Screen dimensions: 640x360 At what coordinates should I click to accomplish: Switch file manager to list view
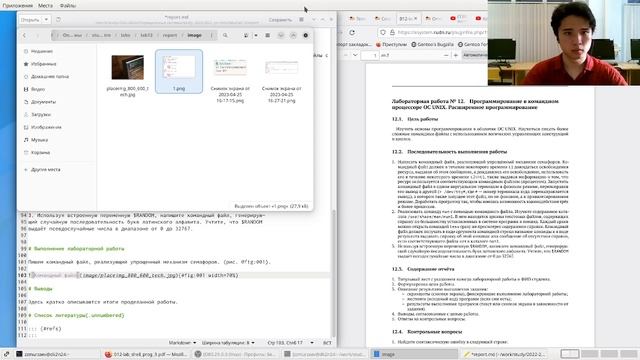point(246,36)
